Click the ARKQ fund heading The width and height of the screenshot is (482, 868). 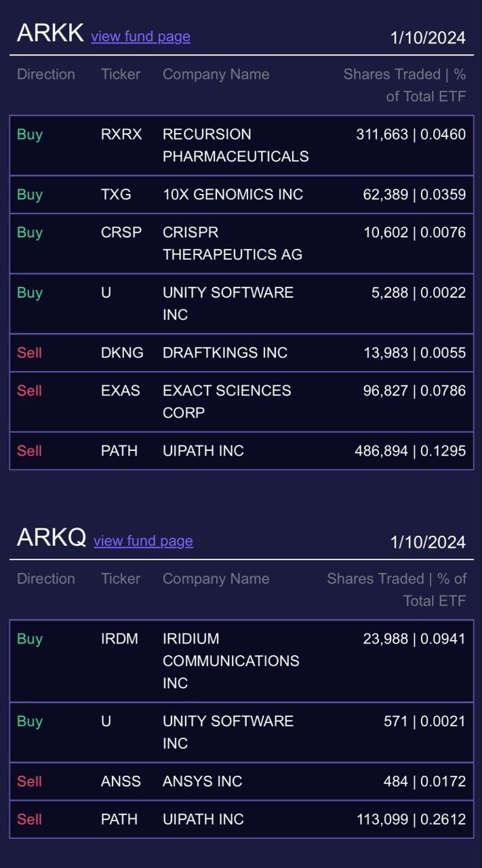tap(52, 538)
